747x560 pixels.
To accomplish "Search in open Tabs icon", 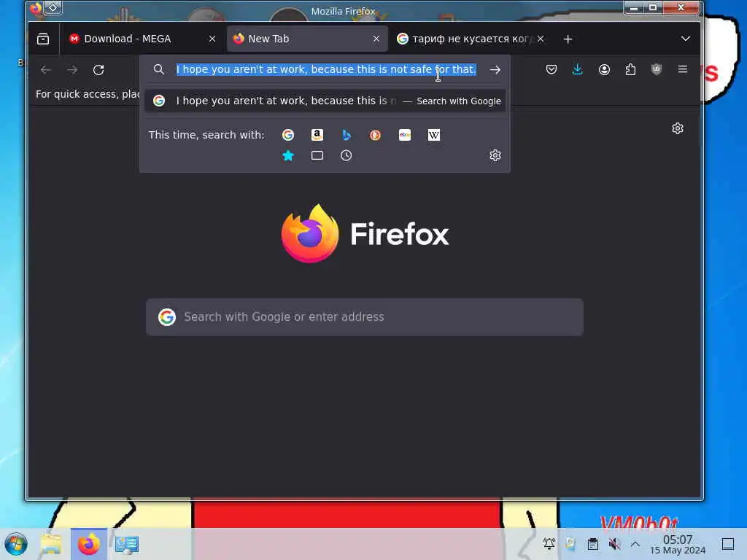I will coord(317,156).
